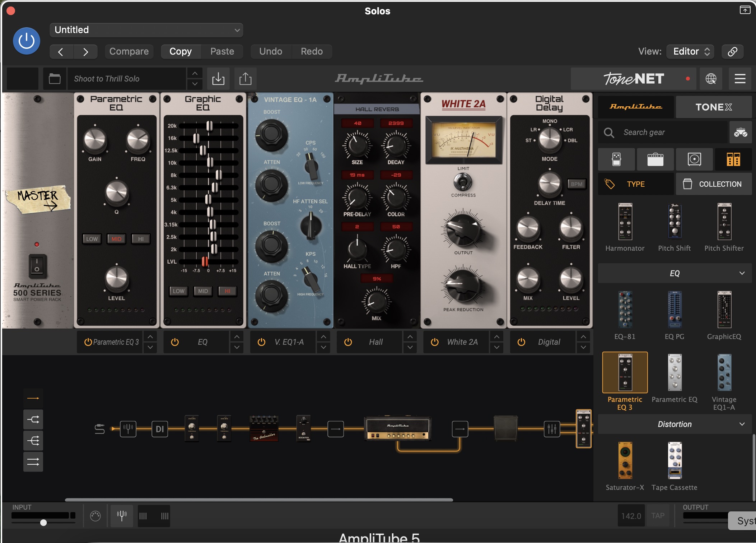The width and height of the screenshot is (756, 543).
Task: Click the DI block in signal chain
Action: 160,429
